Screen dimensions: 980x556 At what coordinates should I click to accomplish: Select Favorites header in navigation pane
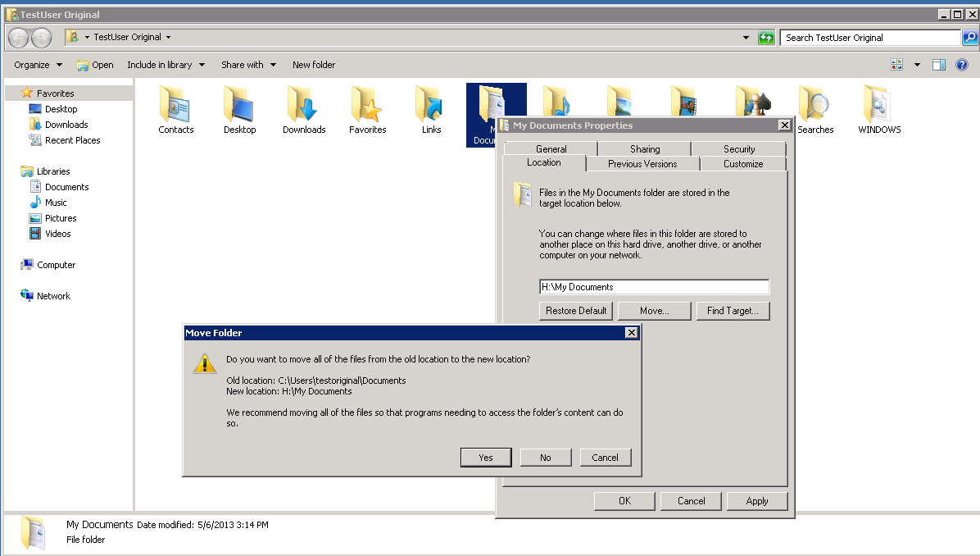click(x=55, y=93)
